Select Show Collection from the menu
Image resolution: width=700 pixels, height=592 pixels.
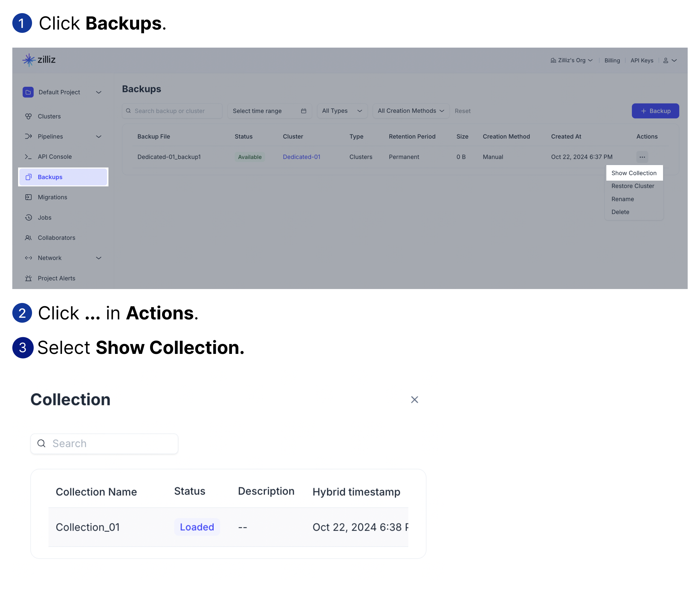pos(634,173)
